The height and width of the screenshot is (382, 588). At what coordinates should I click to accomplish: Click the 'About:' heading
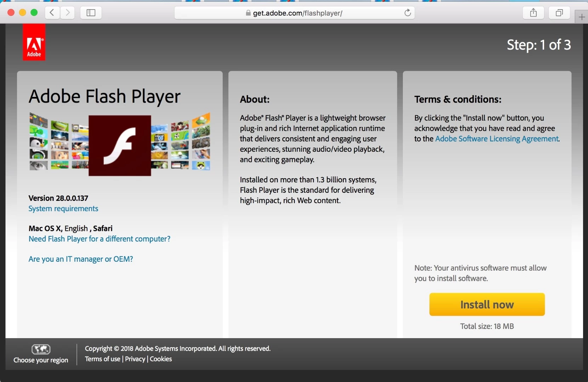pyautogui.click(x=255, y=99)
